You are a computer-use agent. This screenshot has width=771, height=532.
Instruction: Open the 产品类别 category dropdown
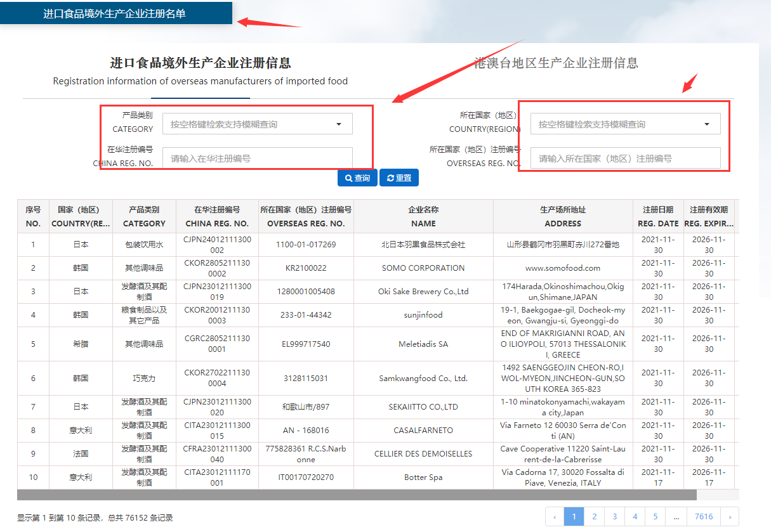tap(257, 124)
